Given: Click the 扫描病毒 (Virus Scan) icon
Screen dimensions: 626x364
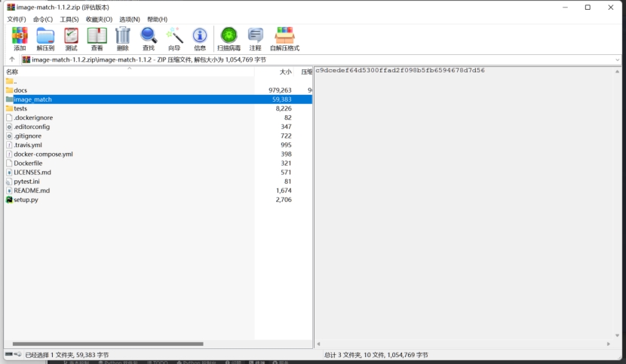Looking at the screenshot, I should click(229, 38).
